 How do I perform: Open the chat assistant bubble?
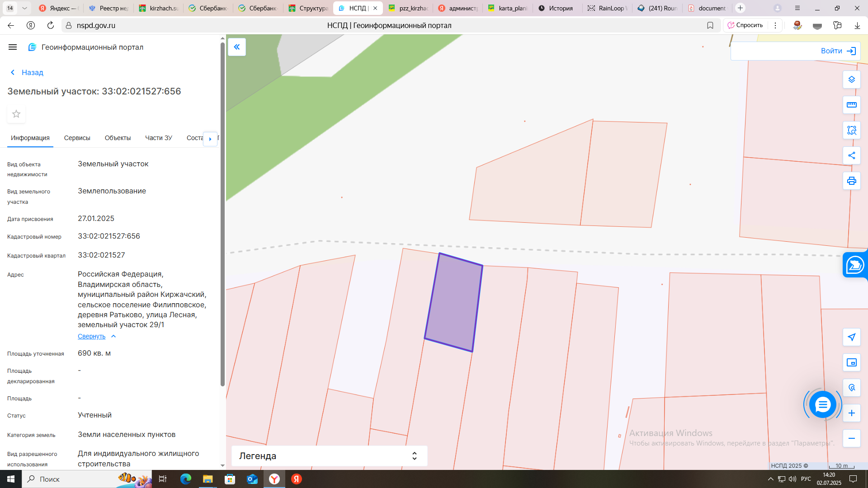coord(822,404)
